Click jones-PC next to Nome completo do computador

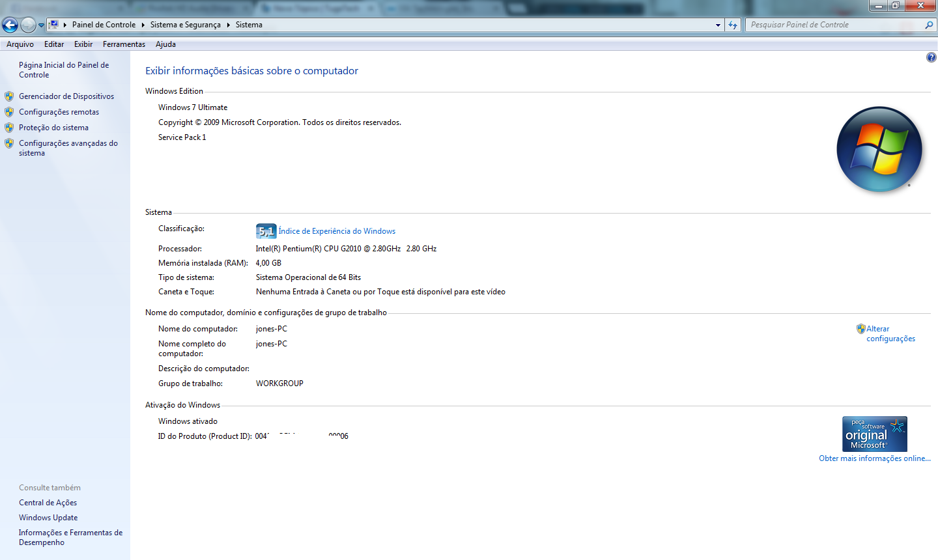click(x=272, y=344)
